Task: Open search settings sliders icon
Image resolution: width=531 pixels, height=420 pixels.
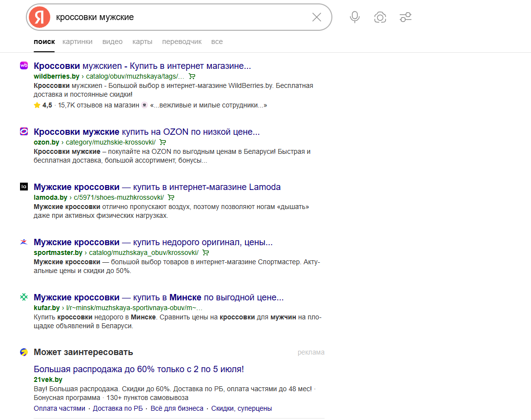Action: (x=406, y=17)
